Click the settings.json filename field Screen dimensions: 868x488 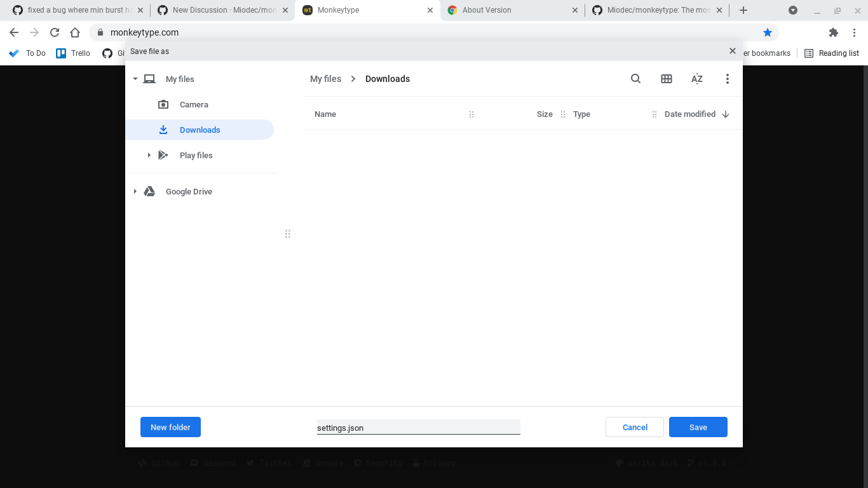click(x=418, y=427)
